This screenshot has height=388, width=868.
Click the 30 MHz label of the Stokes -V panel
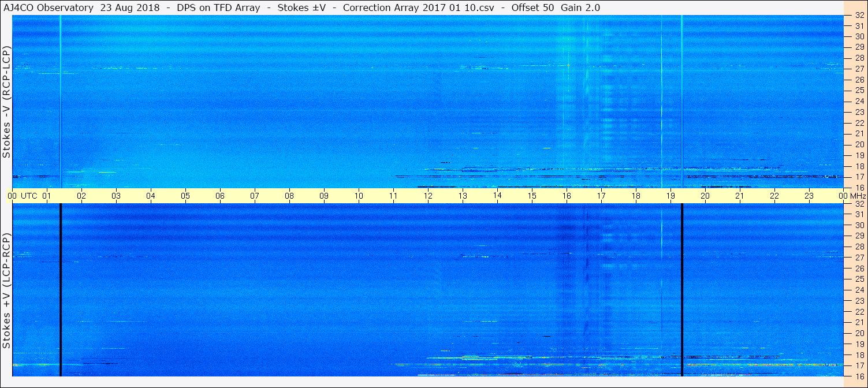pyautogui.click(x=859, y=36)
